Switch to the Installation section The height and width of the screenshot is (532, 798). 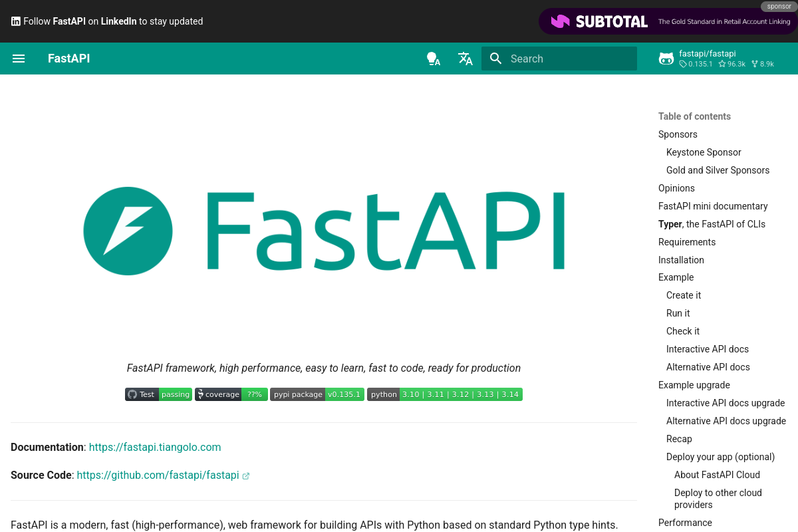pos(681,259)
